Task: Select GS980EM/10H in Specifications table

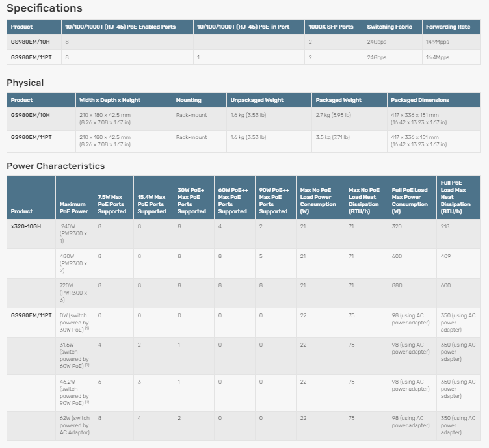Action: pyautogui.click(x=31, y=42)
